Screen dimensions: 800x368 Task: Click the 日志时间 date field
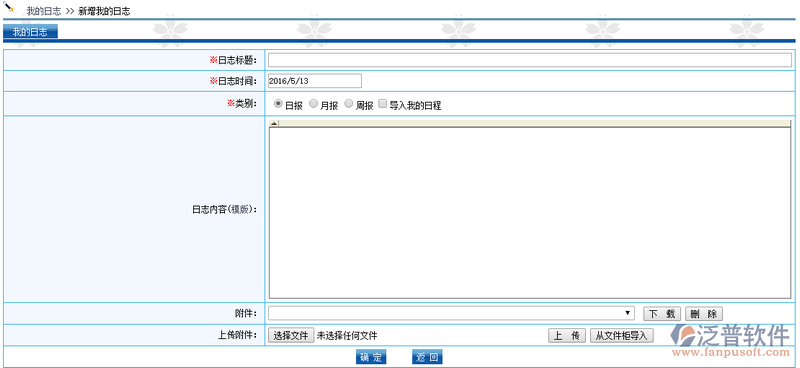pos(315,81)
